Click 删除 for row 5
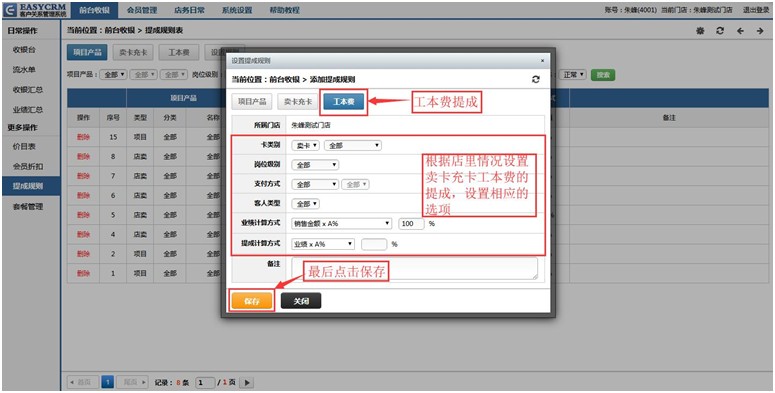 coord(83,215)
